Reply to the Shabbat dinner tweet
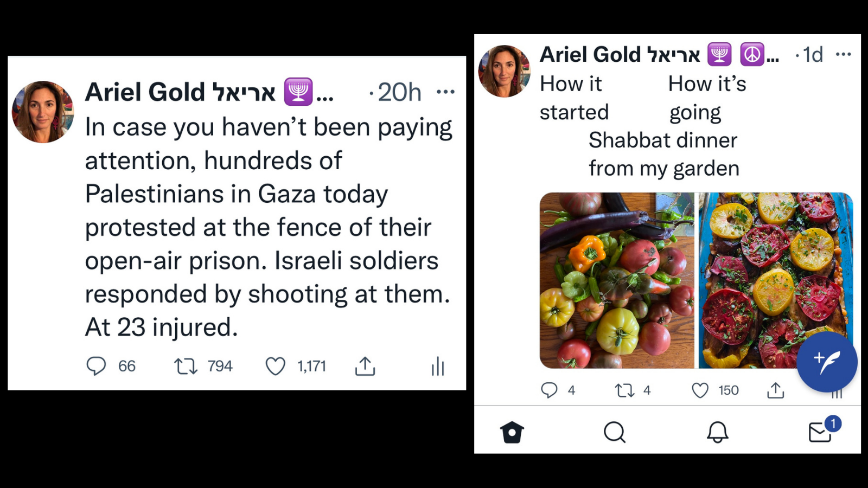 coord(549,390)
